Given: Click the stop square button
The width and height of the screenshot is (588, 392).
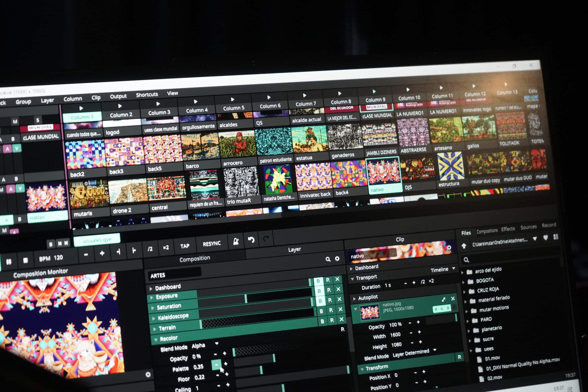Looking at the screenshot, I should coord(25,260).
